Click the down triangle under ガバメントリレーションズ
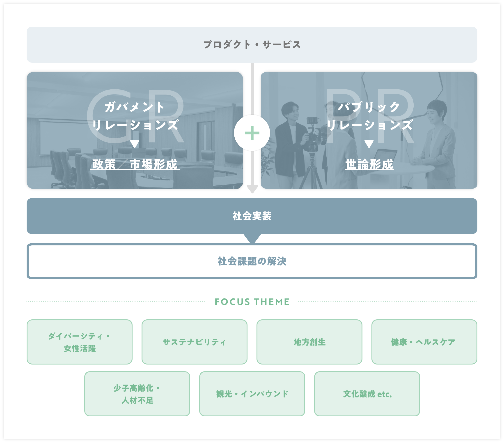 (135, 144)
